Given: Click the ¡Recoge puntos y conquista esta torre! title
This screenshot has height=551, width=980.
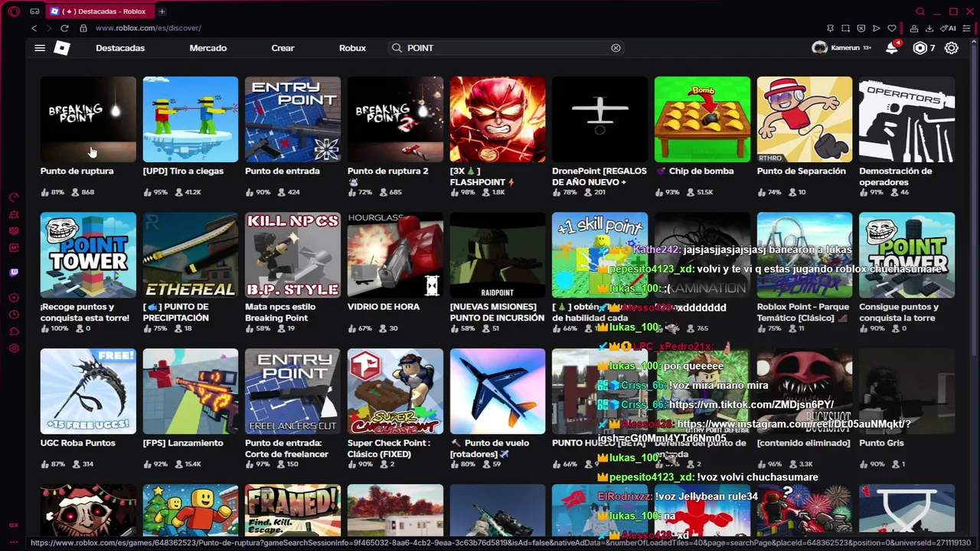Looking at the screenshot, I should click(85, 312).
